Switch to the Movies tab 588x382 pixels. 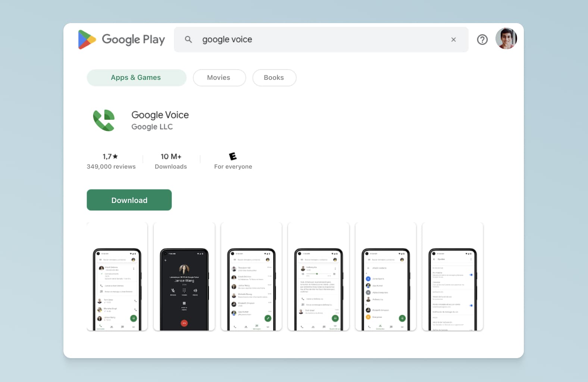coord(219,78)
